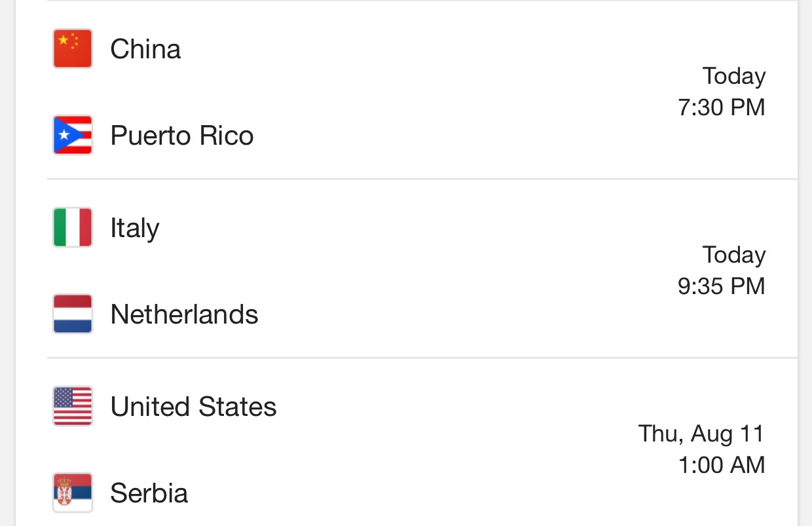This screenshot has height=526, width=812.
Task: Click divider line between Puerto Rico and Italy
Action: coord(422,179)
